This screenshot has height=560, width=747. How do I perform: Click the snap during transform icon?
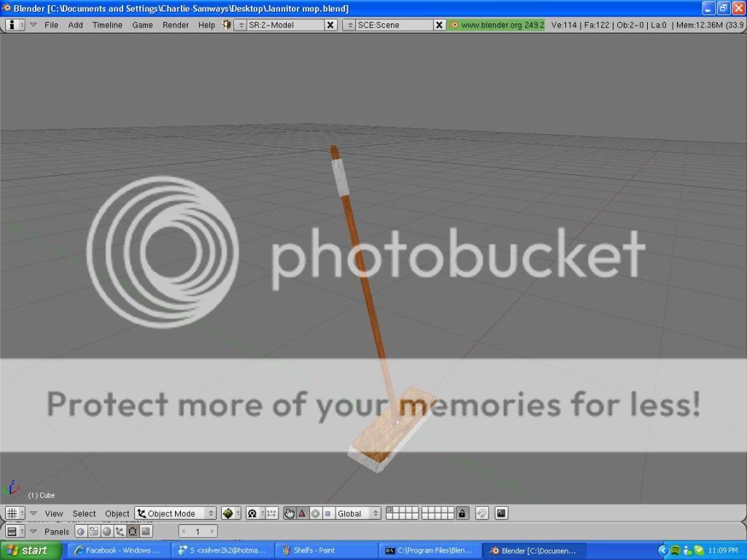click(481, 513)
